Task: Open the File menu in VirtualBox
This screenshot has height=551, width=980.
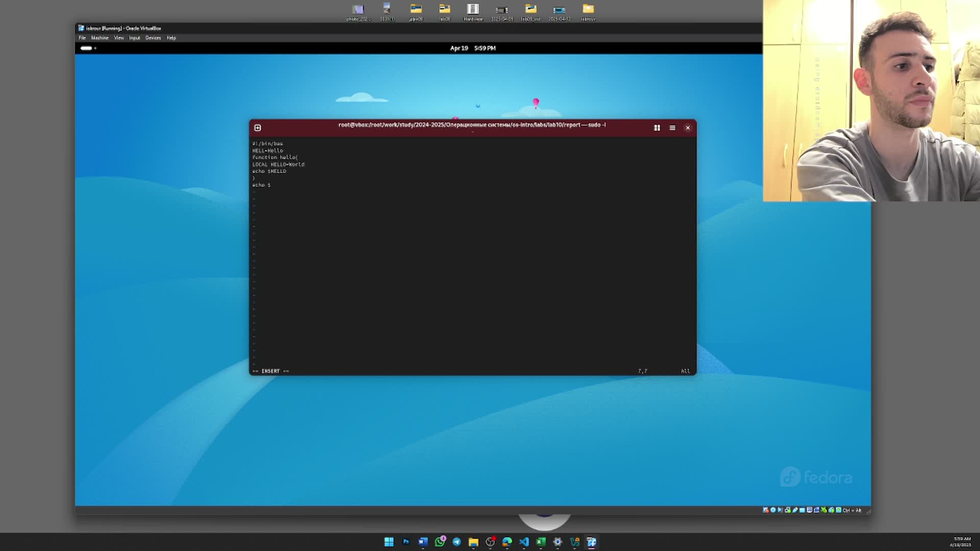Action: click(82, 38)
